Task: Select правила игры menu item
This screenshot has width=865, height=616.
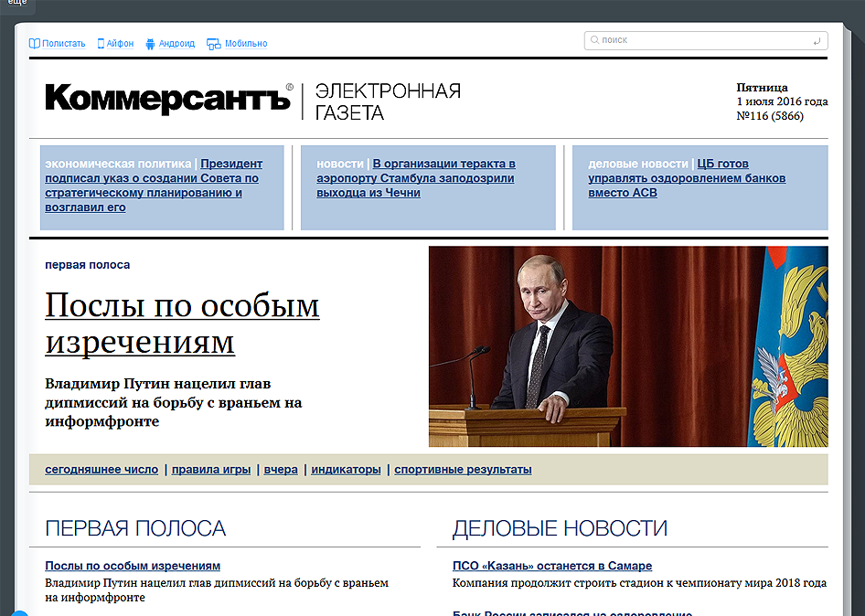Action: [211, 470]
